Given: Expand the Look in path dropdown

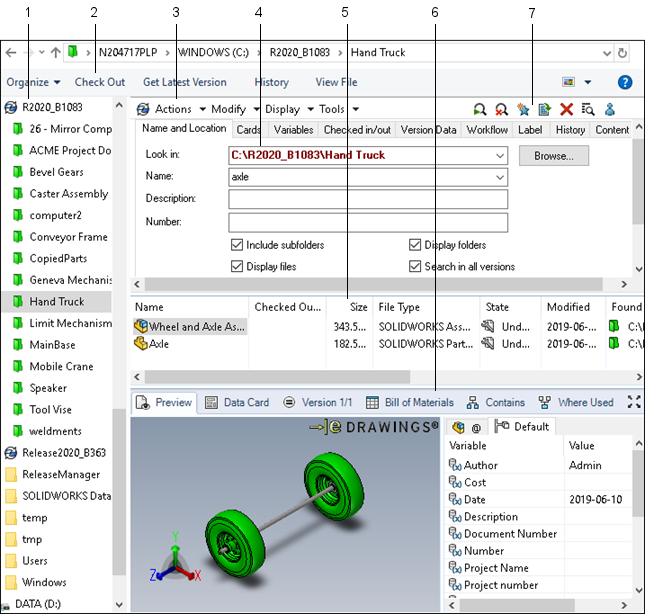Looking at the screenshot, I should pos(500,156).
